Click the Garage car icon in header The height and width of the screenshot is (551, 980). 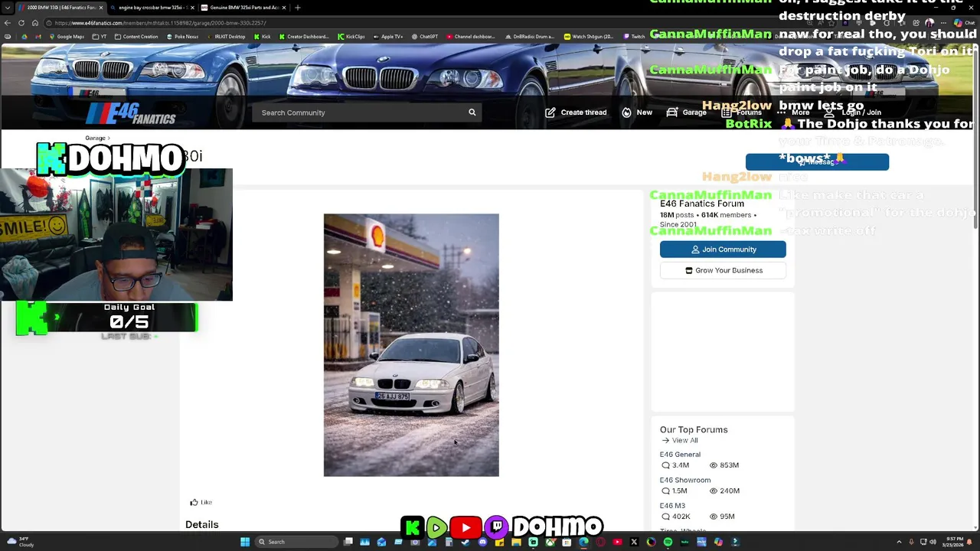pyautogui.click(x=672, y=112)
